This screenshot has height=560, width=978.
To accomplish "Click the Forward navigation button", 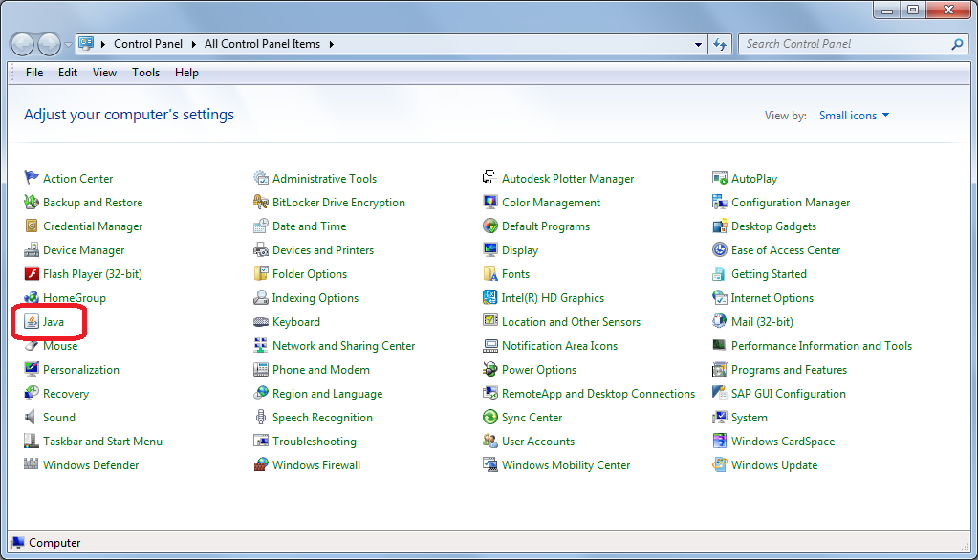I will click(49, 44).
